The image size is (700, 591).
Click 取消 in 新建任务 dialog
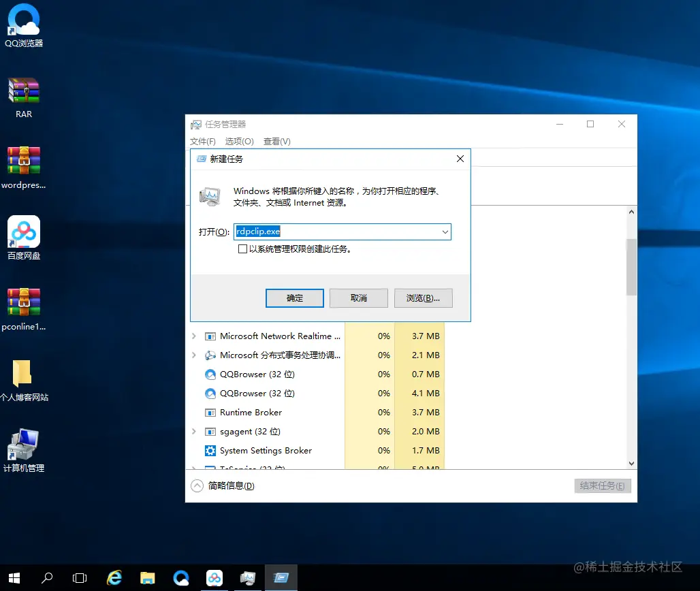click(x=358, y=298)
